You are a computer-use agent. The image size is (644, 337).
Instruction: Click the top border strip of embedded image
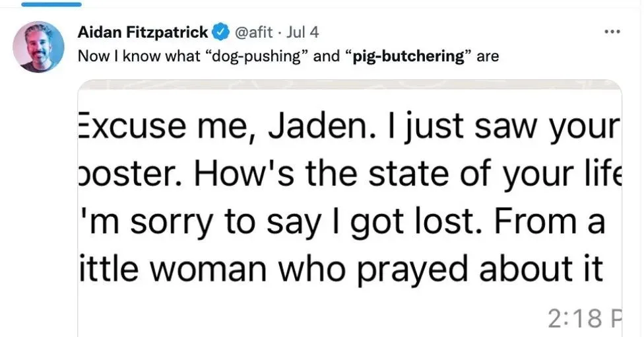(350, 85)
